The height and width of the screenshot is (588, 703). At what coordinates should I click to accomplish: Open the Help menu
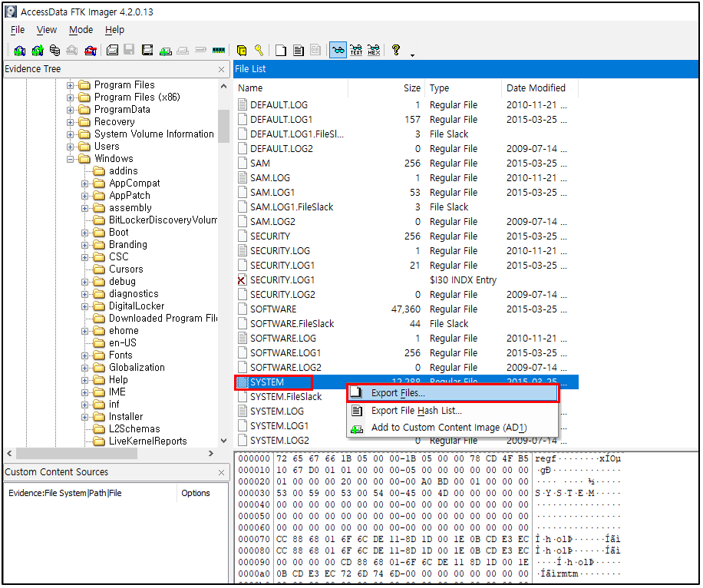pyautogui.click(x=114, y=30)
